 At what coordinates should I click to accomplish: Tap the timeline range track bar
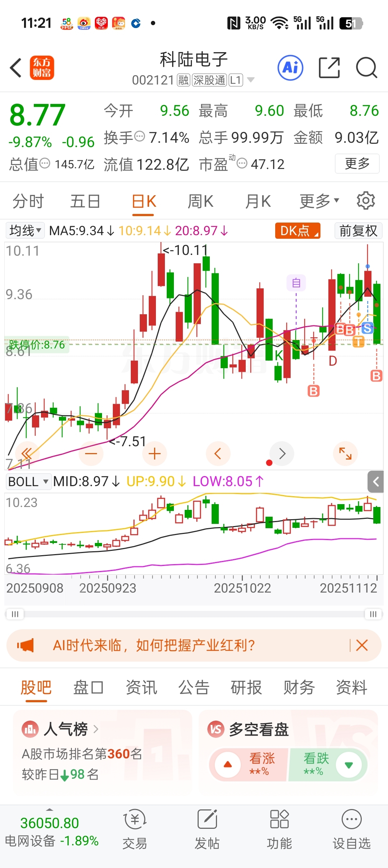(x=194, y=614)
